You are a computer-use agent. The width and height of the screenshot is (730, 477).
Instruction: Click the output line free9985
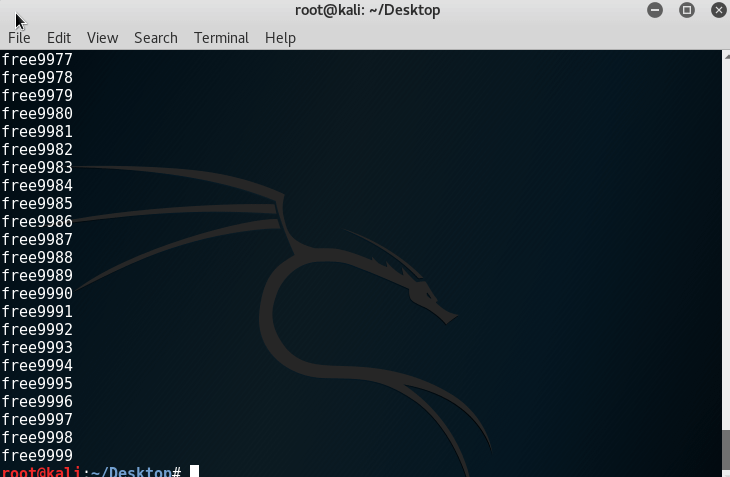(37, 203)
